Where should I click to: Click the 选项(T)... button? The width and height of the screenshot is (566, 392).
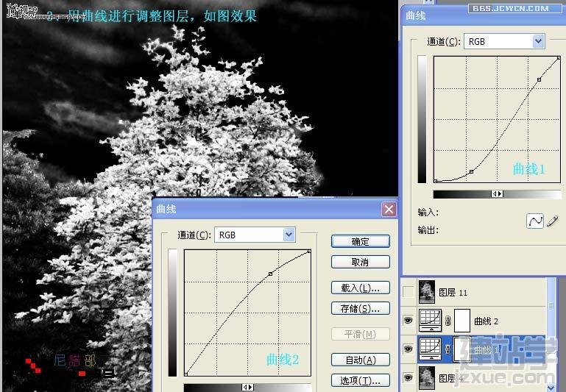pos(360,380)
